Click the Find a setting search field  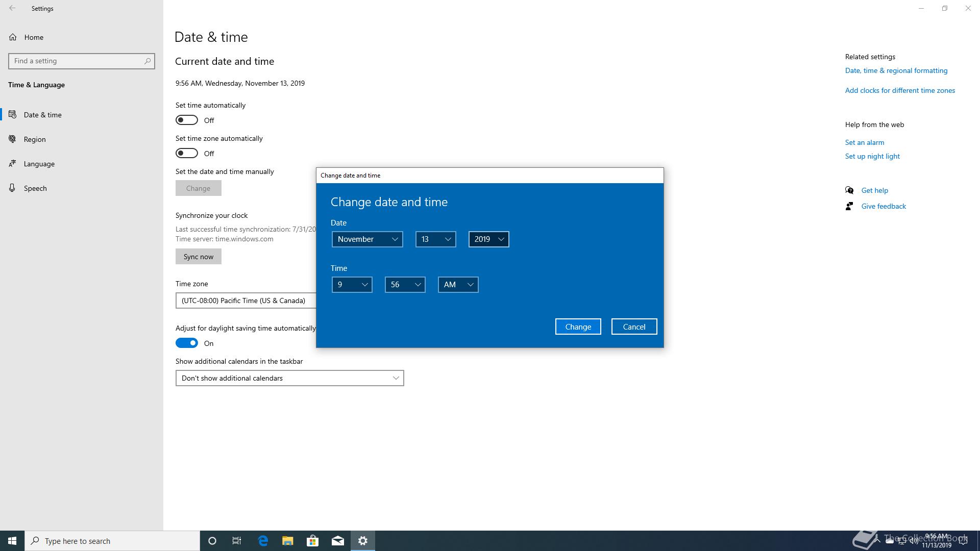[77, 61]
